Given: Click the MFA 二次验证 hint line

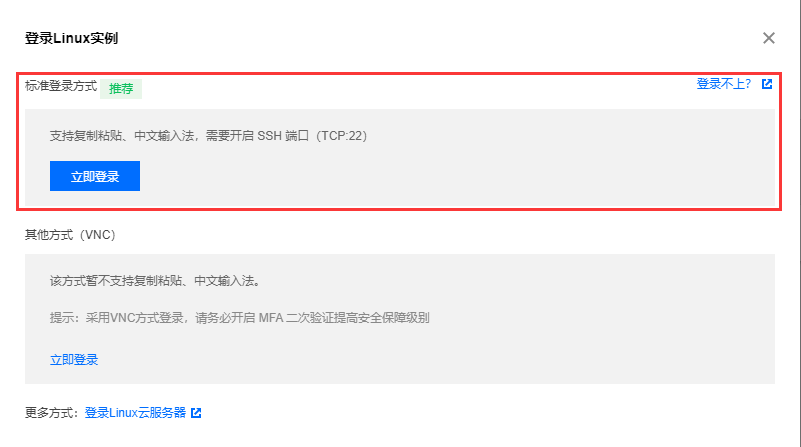Looking at the screenshot, I should click(x=240, y=318).
